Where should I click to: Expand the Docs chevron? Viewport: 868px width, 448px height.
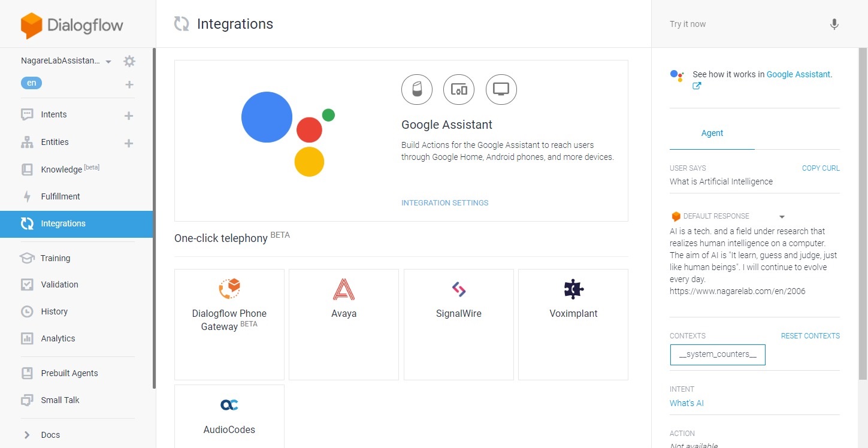(27, 435)
